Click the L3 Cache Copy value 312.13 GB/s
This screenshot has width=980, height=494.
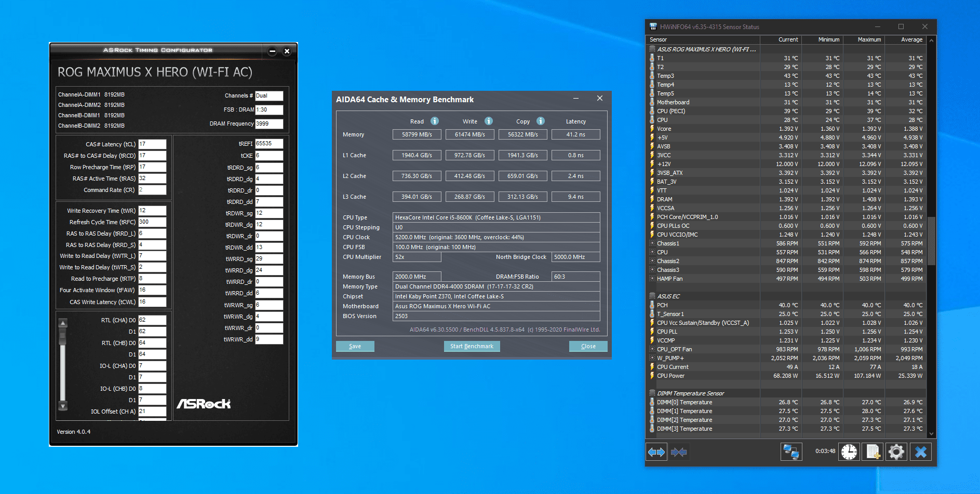[x=523, y=197]
